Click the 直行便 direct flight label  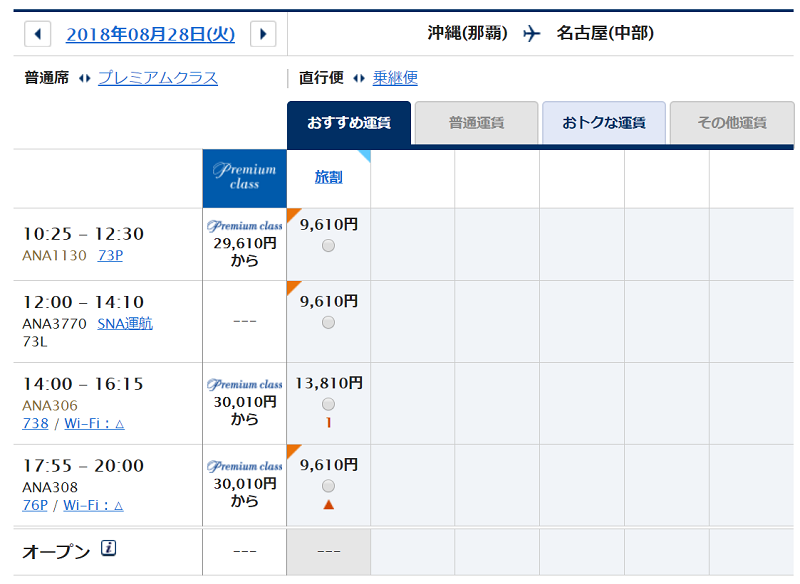click(x=321, y=78)
